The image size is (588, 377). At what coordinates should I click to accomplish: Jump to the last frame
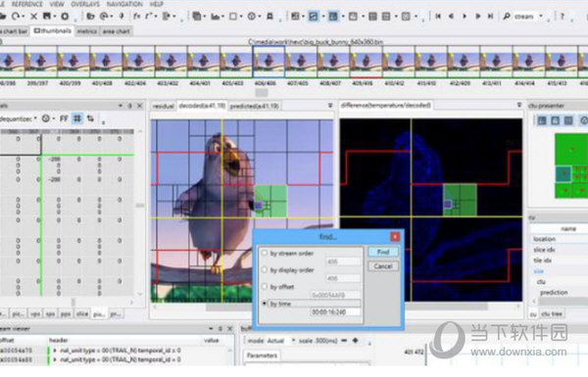490,16
